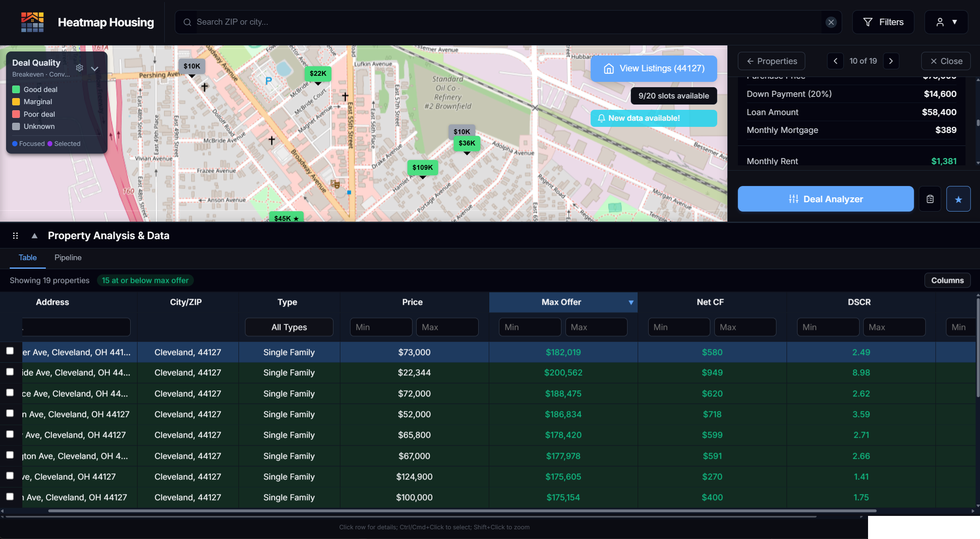Click the user account icon in the header
The height and width of the screenshot is (539, 980).
(940, 22)
